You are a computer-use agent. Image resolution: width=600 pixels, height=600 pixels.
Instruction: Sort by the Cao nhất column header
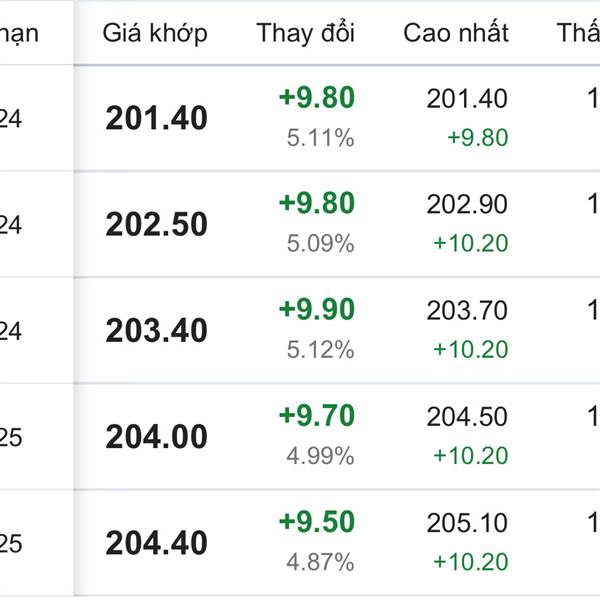click(x=456, y=33)
